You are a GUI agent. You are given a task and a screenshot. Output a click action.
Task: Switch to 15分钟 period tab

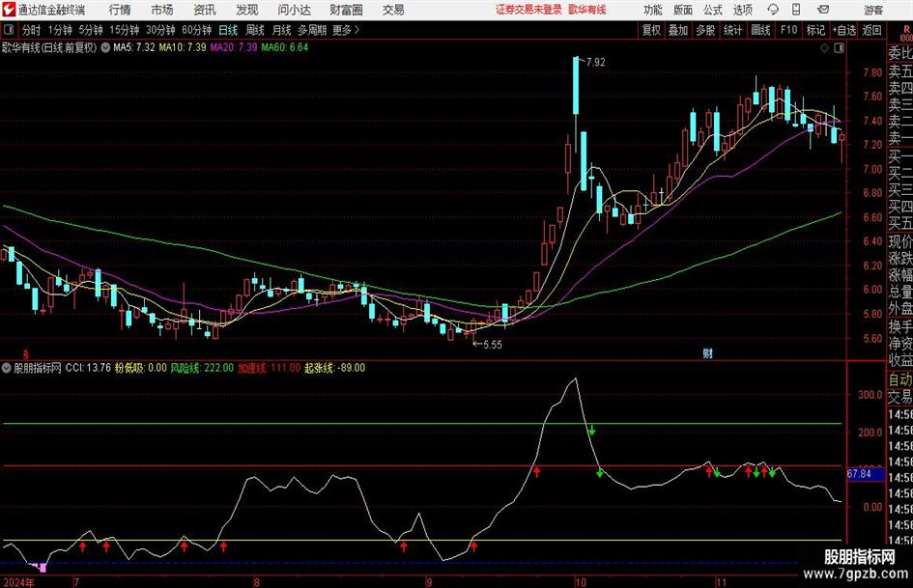coord(125,30)
